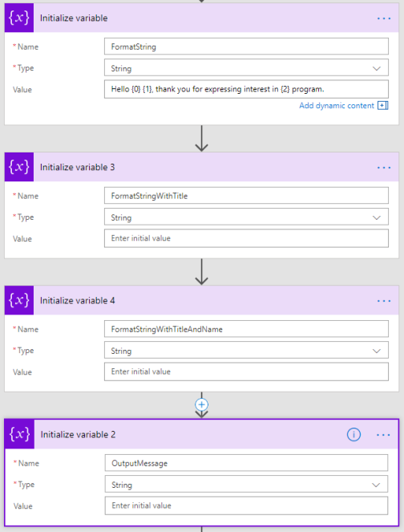Expand Type dropdown for FormatString variable

point(376,68)
